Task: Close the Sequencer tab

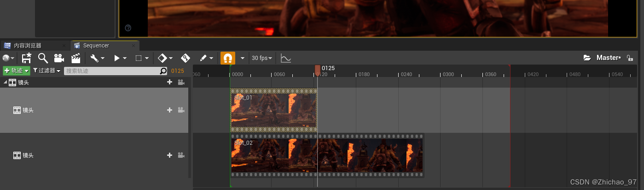Action: click(134, 46)
